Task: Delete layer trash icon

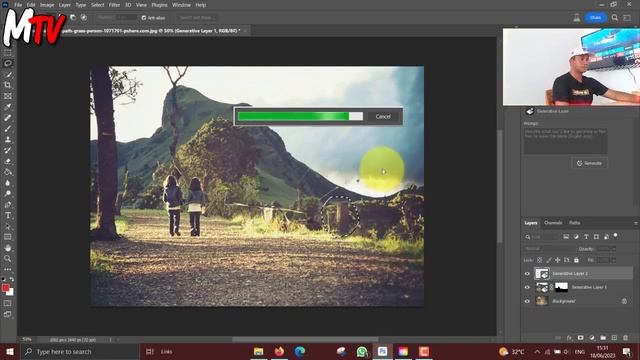Action: click(625, 338)
